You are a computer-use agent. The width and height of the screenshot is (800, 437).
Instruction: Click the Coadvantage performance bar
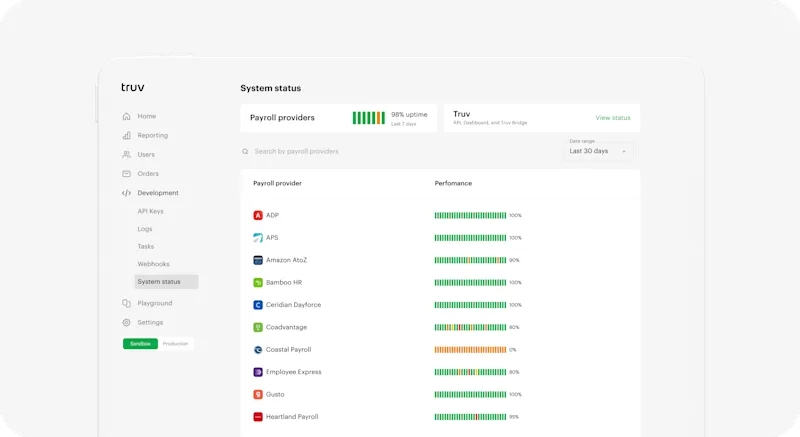point(470,327)
